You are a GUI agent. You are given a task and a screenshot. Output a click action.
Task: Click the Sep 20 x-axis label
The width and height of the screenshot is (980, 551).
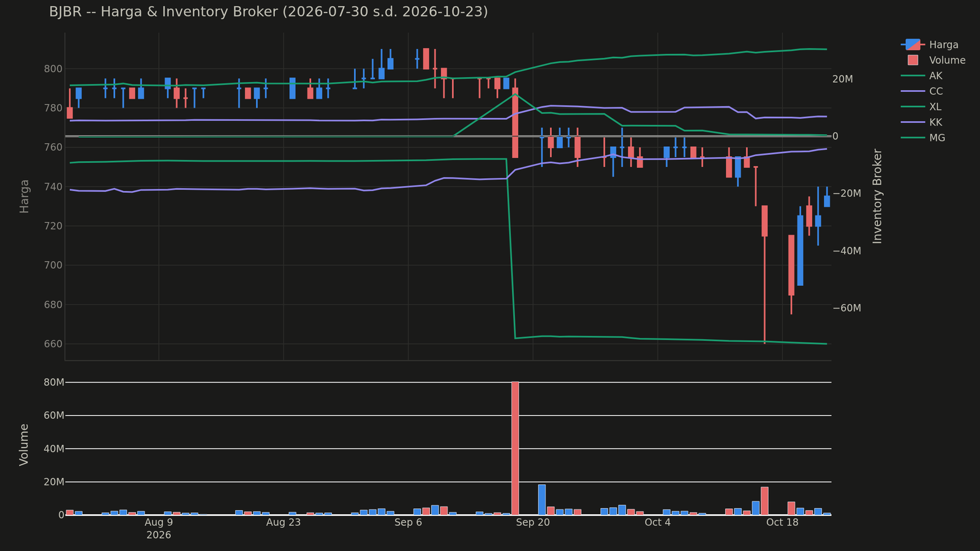coord(533,522)
